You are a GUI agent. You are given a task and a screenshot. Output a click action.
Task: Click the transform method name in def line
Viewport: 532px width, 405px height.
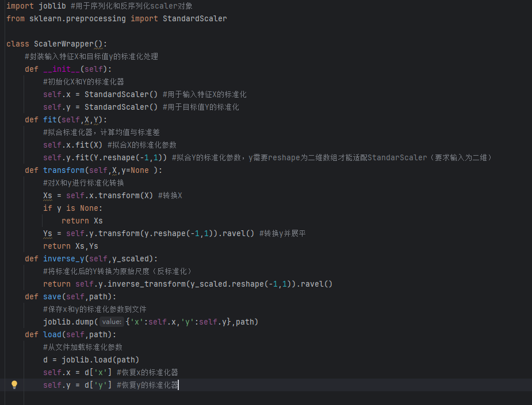point(64,170)
